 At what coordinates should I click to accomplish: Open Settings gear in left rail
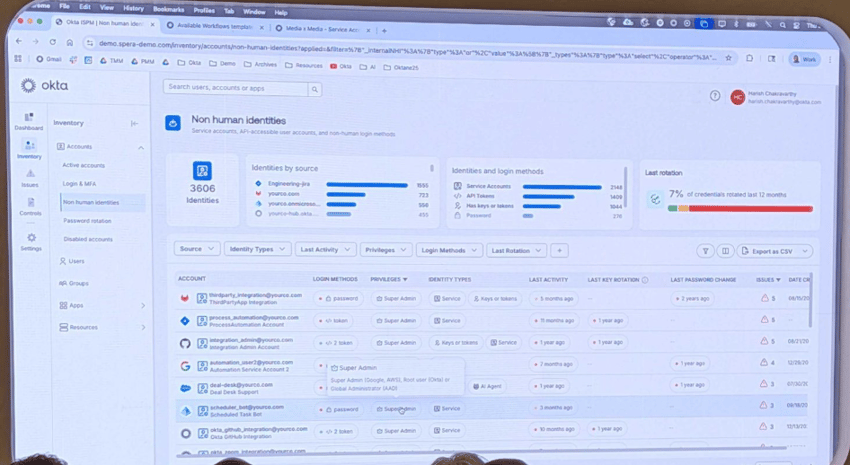tap(32, 241)
